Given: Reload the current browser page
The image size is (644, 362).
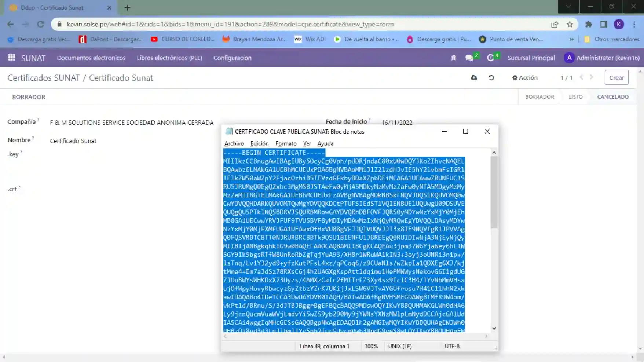Looking at the screenshot, I should (40, 24).
